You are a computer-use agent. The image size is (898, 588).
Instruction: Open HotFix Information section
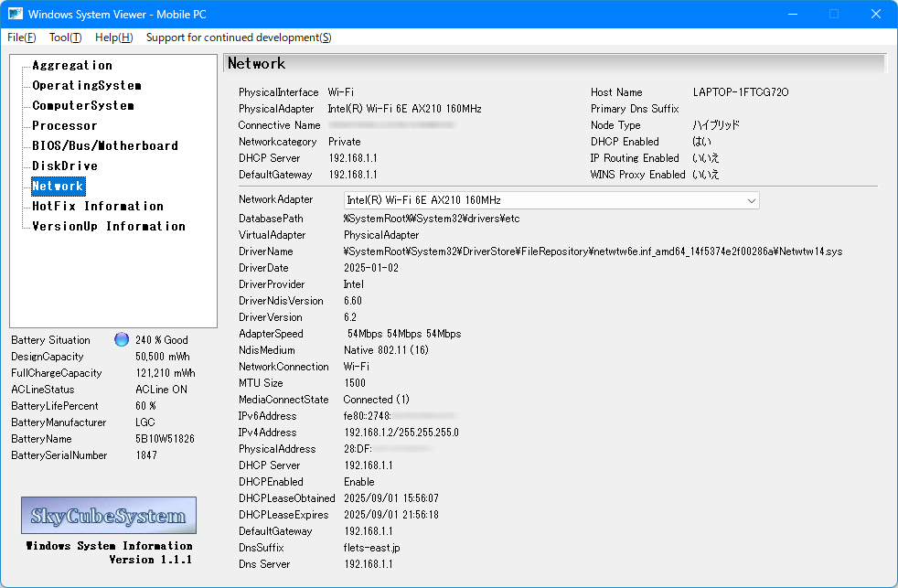(x=97, y=207)
